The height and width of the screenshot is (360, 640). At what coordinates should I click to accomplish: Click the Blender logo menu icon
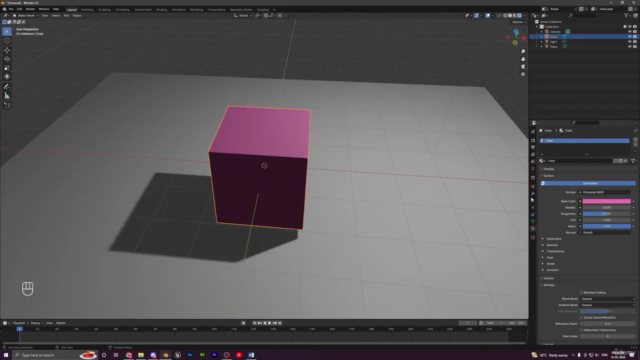coord(4,9)
